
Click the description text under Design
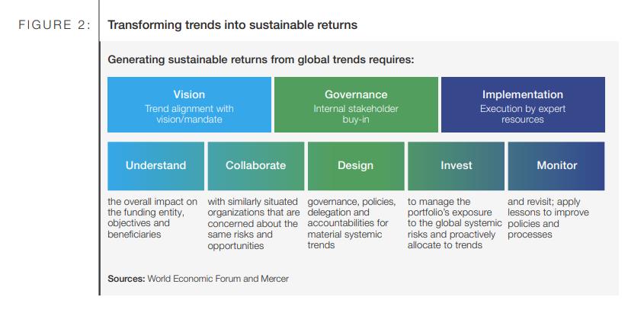click(351, 223)
